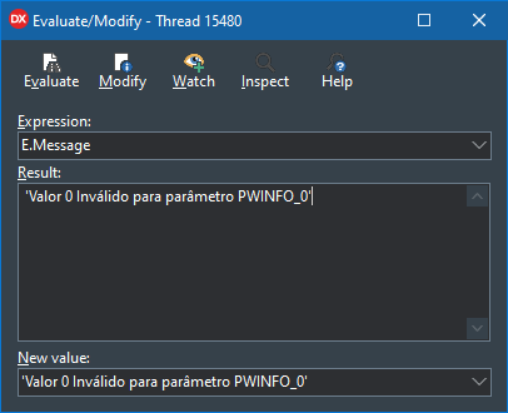Select the Evaluate label text
This screenshot has height=413, width=508.
[x=52, y=82]
